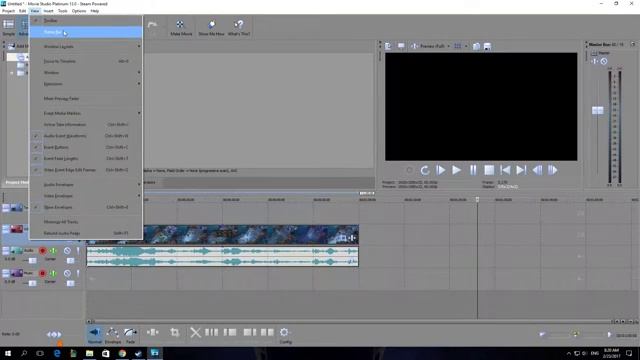Click Play From Start button
The height and width of the screenshot is (360, 640).
441,170
